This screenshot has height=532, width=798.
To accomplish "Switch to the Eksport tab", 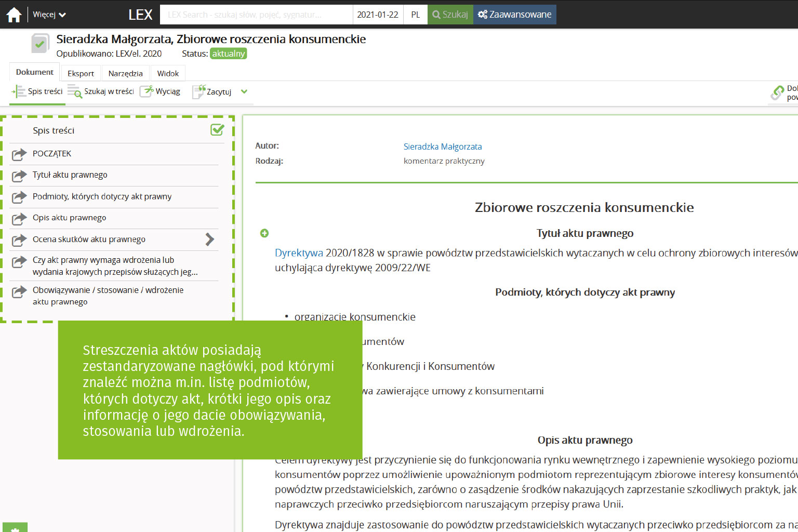I will (81, 73).
